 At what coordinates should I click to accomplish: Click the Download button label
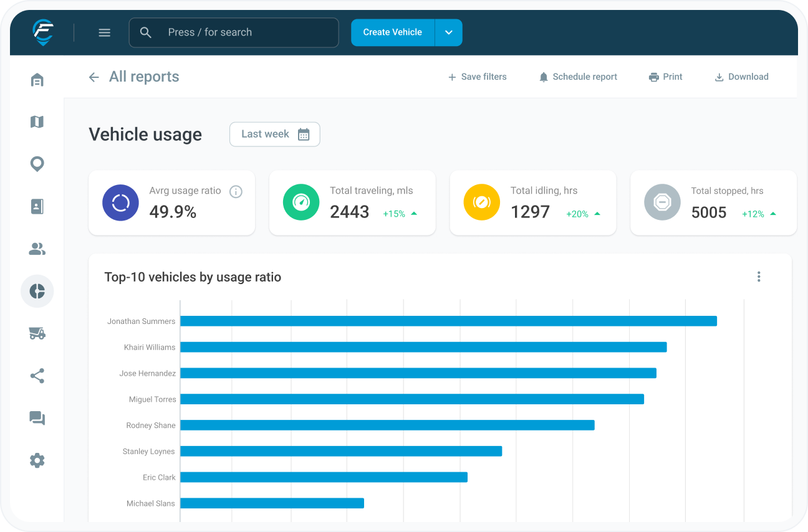748,77
